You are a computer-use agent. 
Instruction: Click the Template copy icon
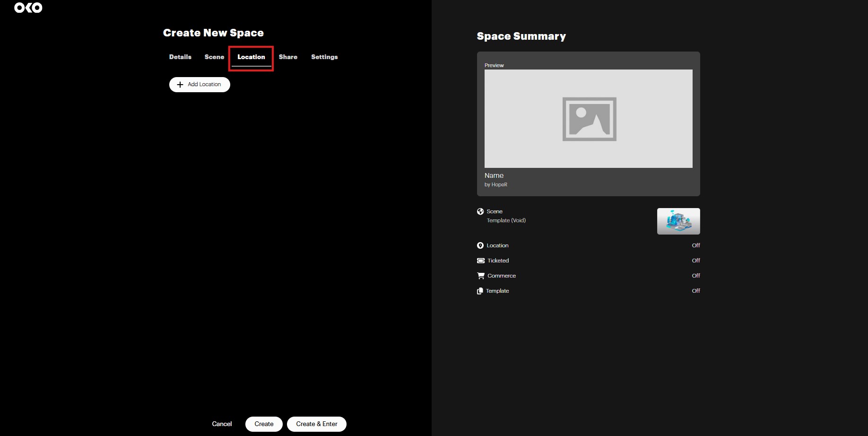point(480,291)
